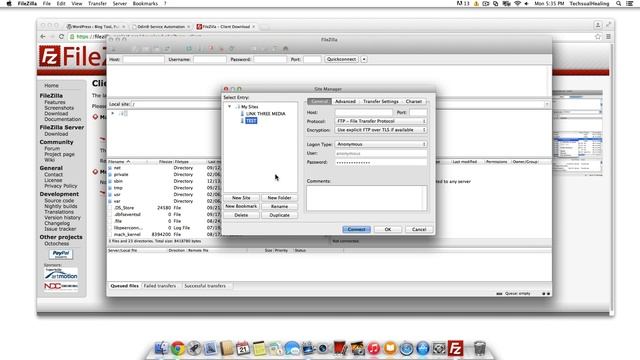Select the TEST site entry
The width and height of the screenshot is (640, 360).
(x=251, y=121)
